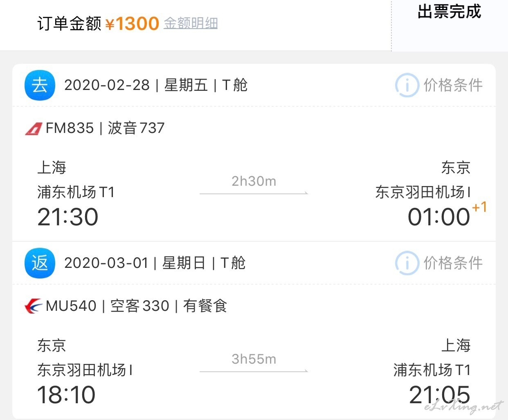Tap the 出票完成 ticket status label
Screen dimensions: 508x420
pyautogui.click(x=449, y=11)
